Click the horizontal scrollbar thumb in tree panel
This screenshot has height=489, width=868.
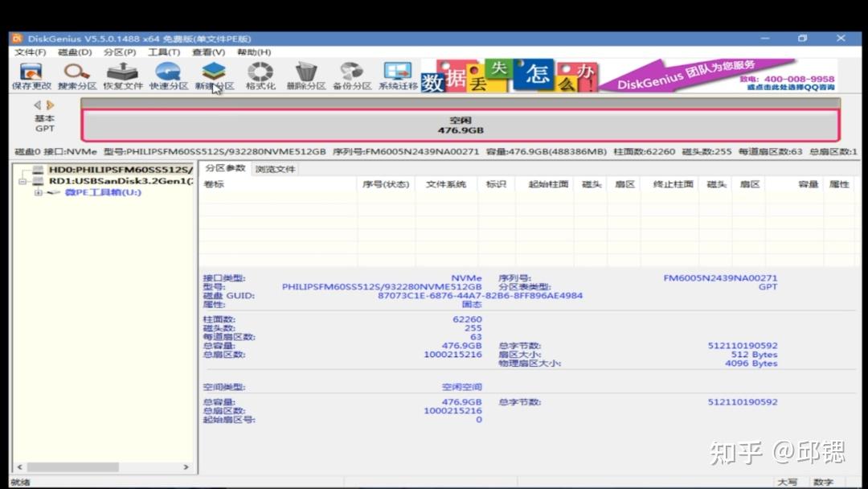click(72, 466)
